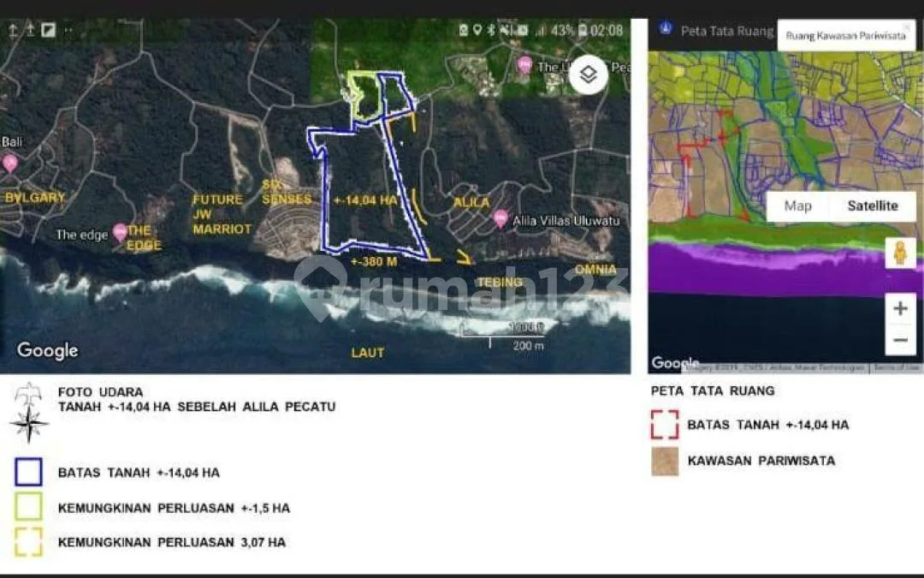Click the first upload icon in status bar

[12, 30]
